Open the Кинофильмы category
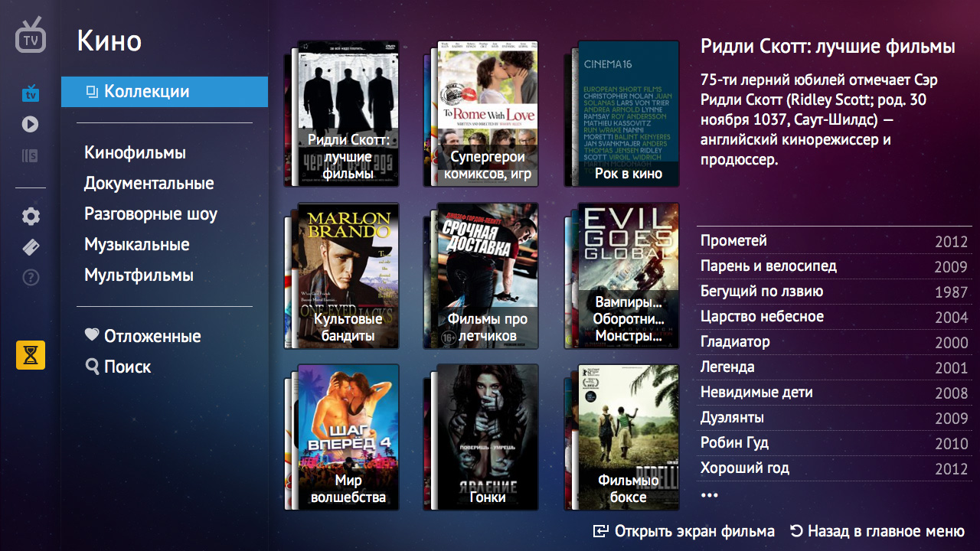This screenshot has height=551, width=980. click(x=135, y=153)
